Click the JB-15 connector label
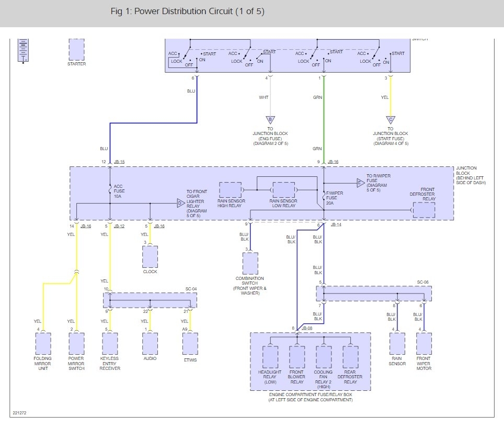 pos(119,162)
